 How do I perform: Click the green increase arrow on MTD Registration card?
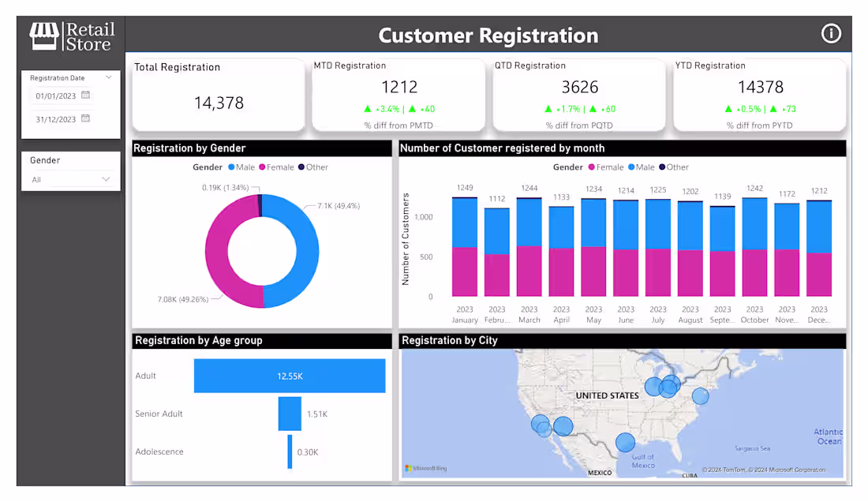coord(367,107)
